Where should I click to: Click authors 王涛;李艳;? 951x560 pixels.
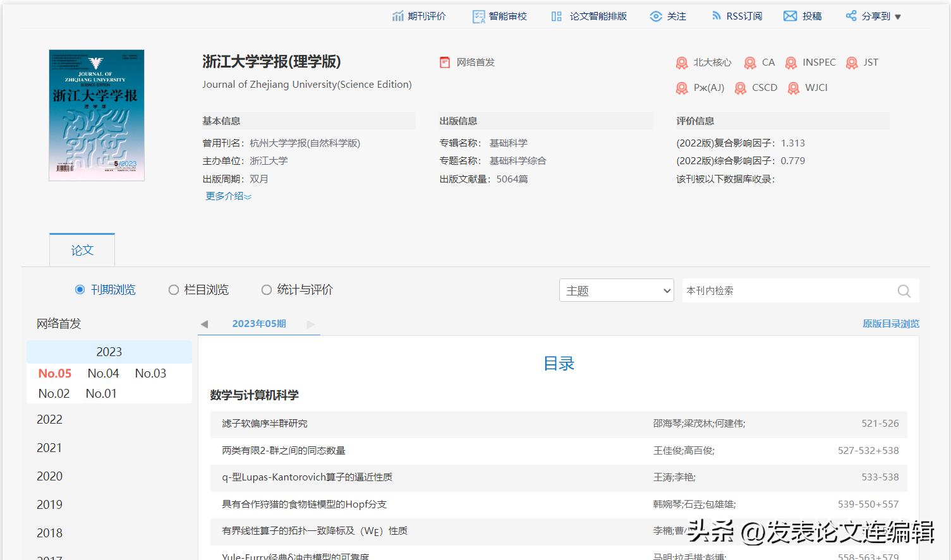tap(674, 477)
